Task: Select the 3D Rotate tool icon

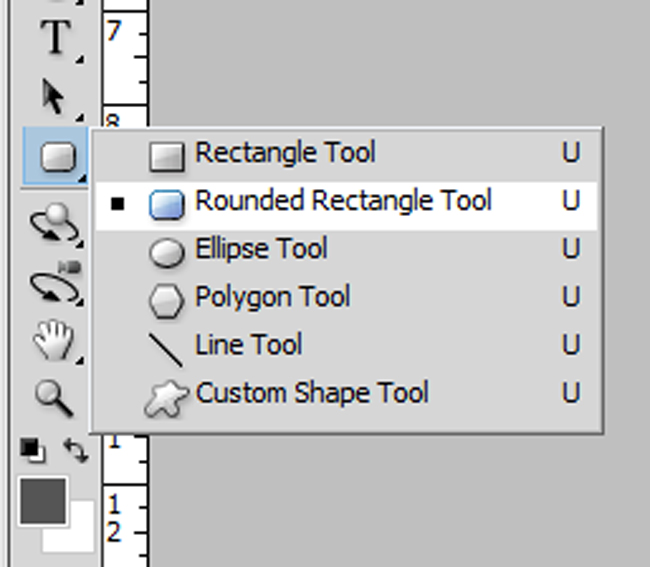Action: pos(55,224)
